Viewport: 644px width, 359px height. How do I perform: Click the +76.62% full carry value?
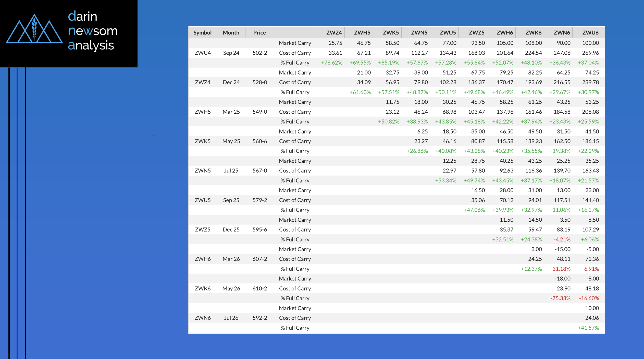point(331,63)
